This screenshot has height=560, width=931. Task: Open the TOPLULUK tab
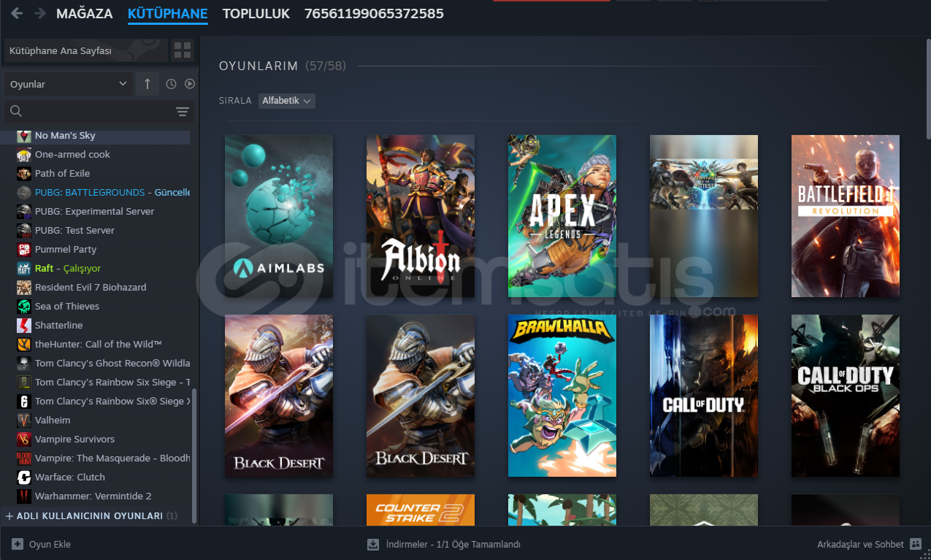[256, 13]
